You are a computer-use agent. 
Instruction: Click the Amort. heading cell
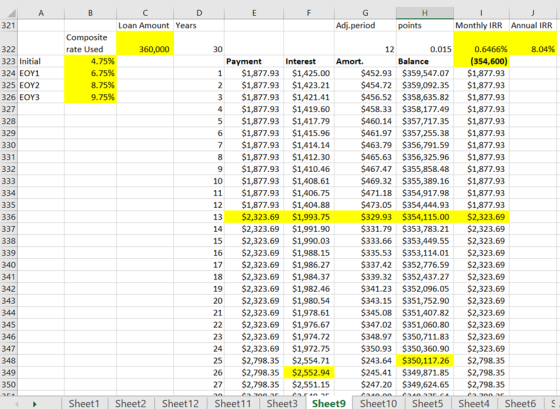click(365, 61)
